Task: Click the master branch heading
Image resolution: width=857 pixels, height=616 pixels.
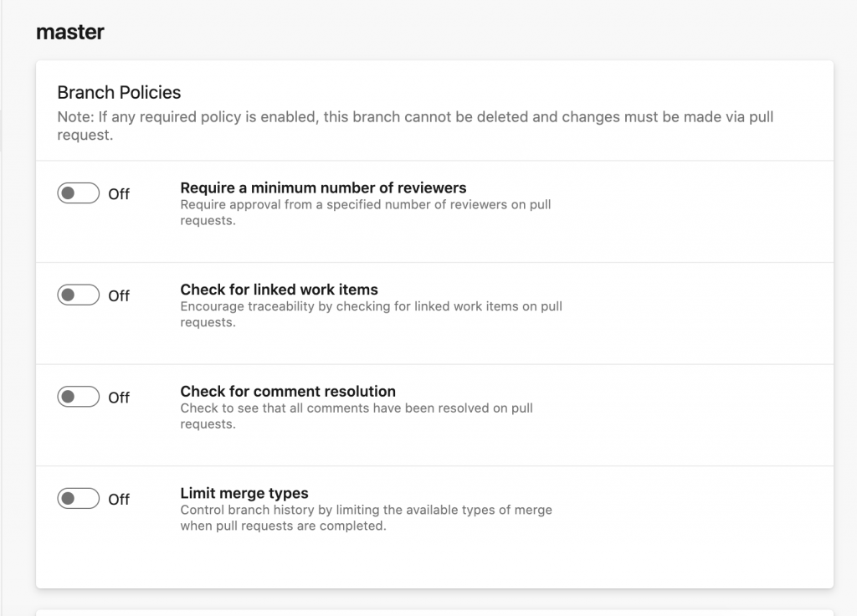Action: pos(70,33)
